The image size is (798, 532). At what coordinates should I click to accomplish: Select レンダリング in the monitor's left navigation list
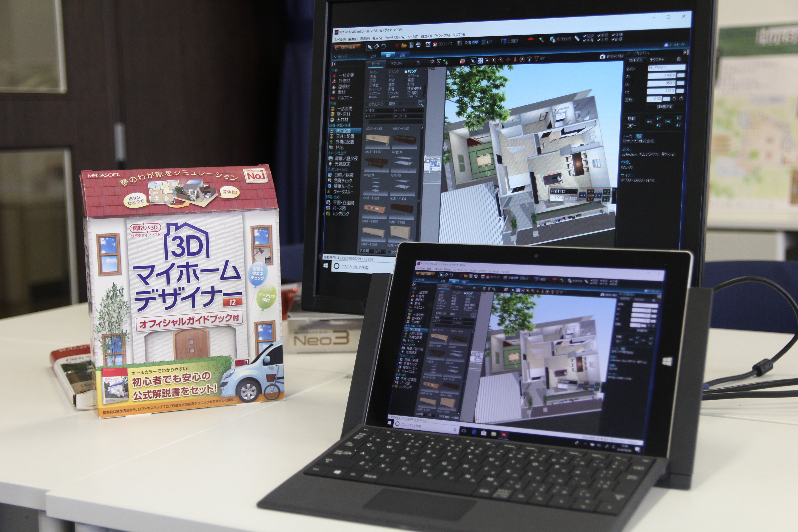338,214
